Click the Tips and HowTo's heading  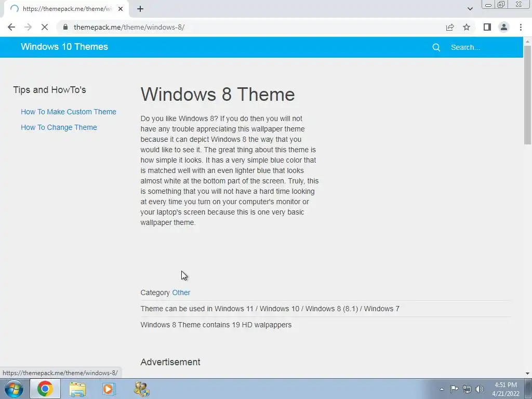coord(49,89)
